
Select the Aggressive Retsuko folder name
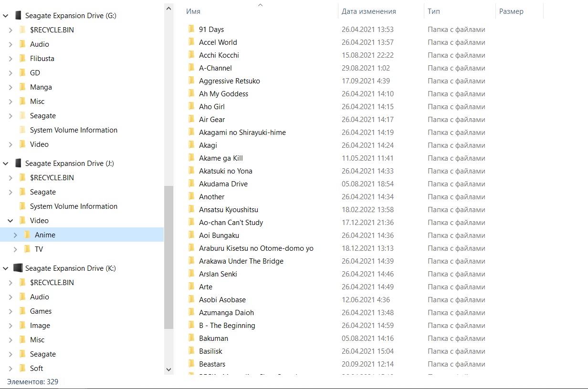click(230, 81)
